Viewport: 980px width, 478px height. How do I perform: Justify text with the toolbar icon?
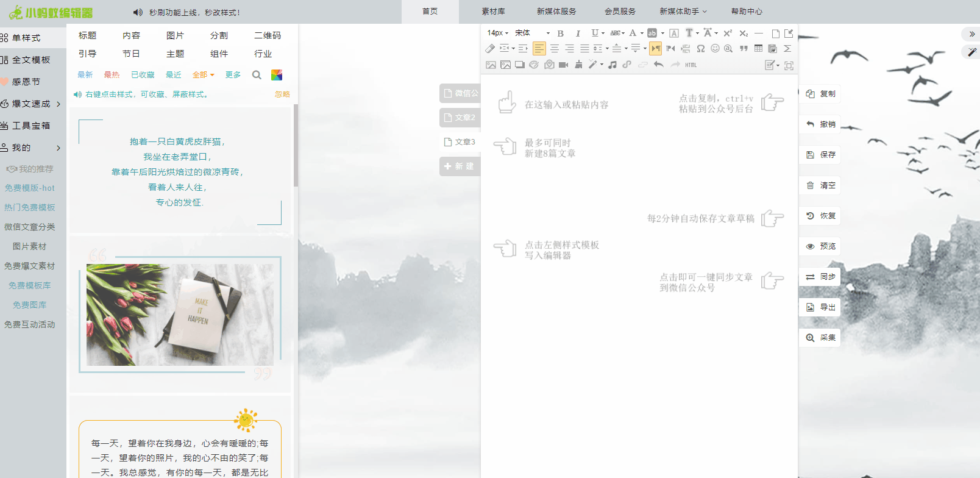coord(584,48)
